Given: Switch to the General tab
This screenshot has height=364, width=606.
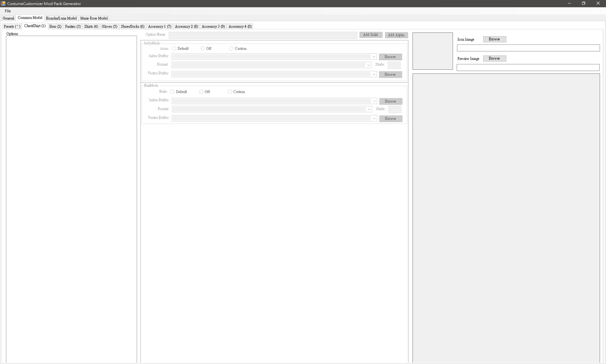Looking at the screenshot, I should pos(8,18).
